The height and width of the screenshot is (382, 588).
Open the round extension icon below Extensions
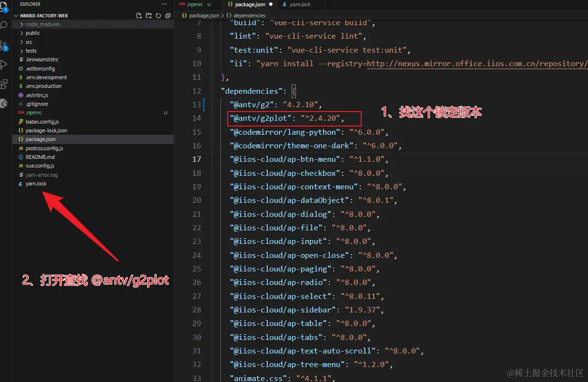(3, 103)
